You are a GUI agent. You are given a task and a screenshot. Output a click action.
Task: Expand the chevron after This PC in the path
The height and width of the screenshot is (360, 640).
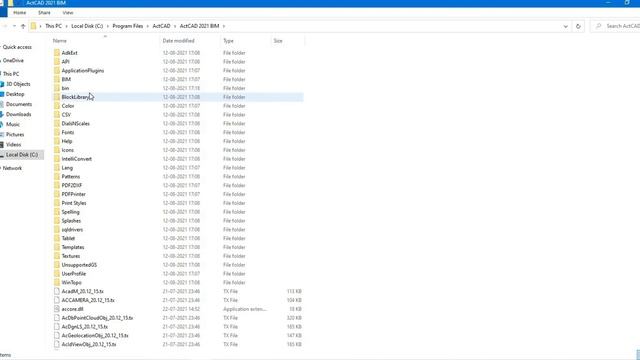pos(67,26)
